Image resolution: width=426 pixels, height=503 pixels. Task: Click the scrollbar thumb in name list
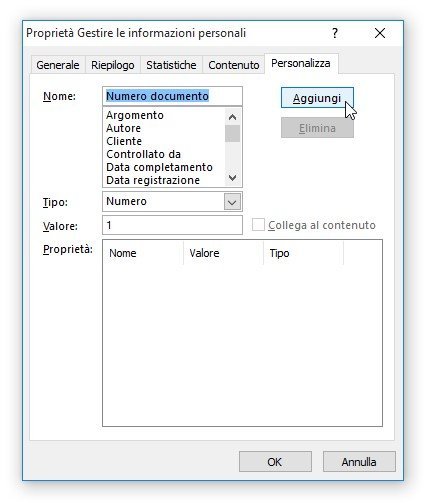[x=232, y=133]
